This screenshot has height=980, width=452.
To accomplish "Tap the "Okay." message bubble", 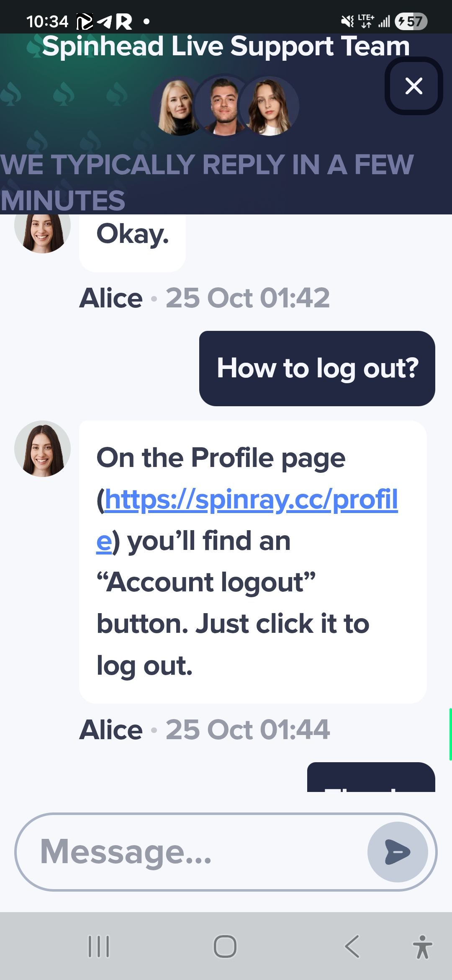I will [x=132, y=243].
